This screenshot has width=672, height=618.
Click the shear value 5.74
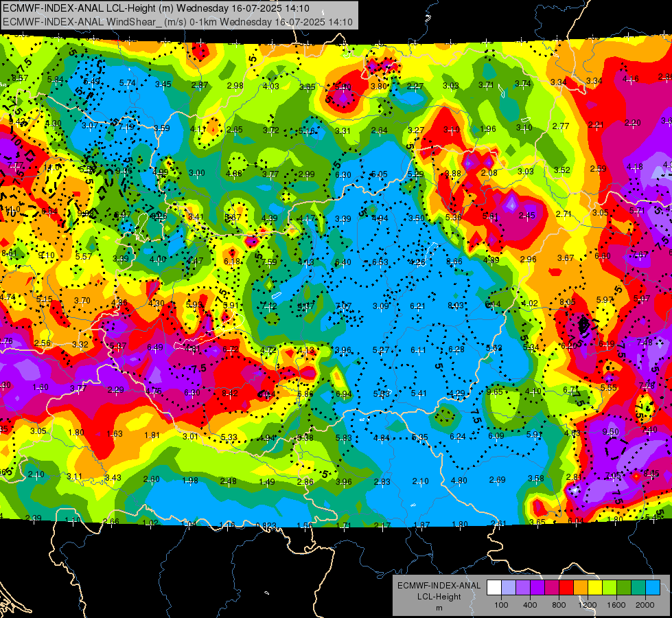[x=127, y=83]
